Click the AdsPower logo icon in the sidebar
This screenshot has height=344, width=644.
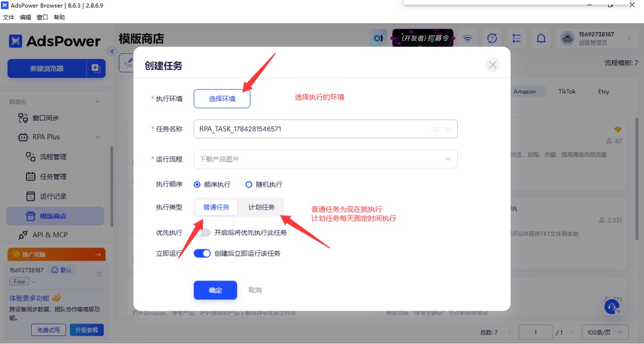point(15,41)
